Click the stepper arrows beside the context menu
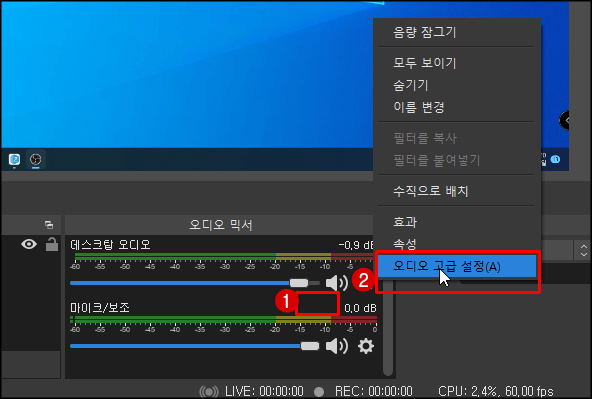The image size is (592, 399). (584, 250)
